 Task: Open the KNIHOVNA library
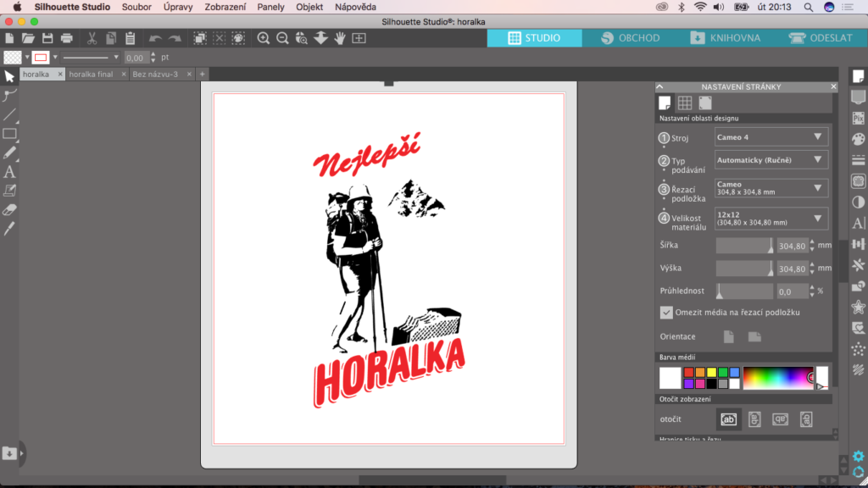click(726, 38)
